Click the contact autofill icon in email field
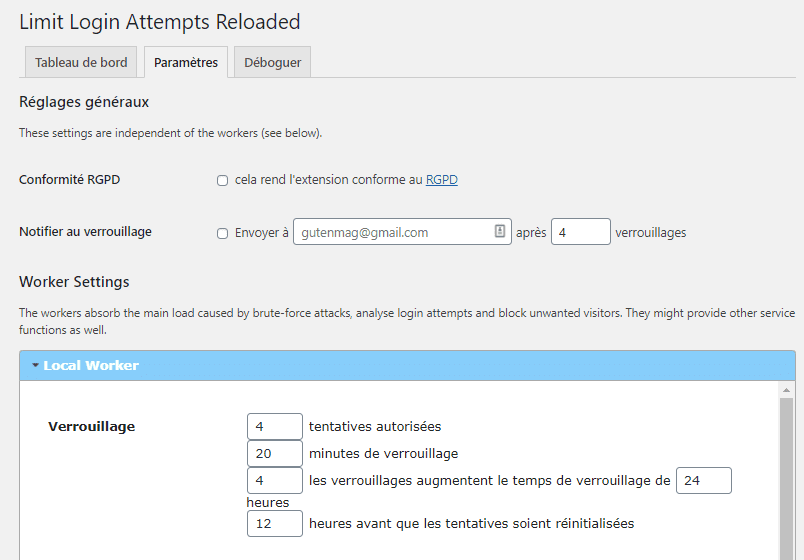This screenshot has width=804, height=560. (500, 231)
